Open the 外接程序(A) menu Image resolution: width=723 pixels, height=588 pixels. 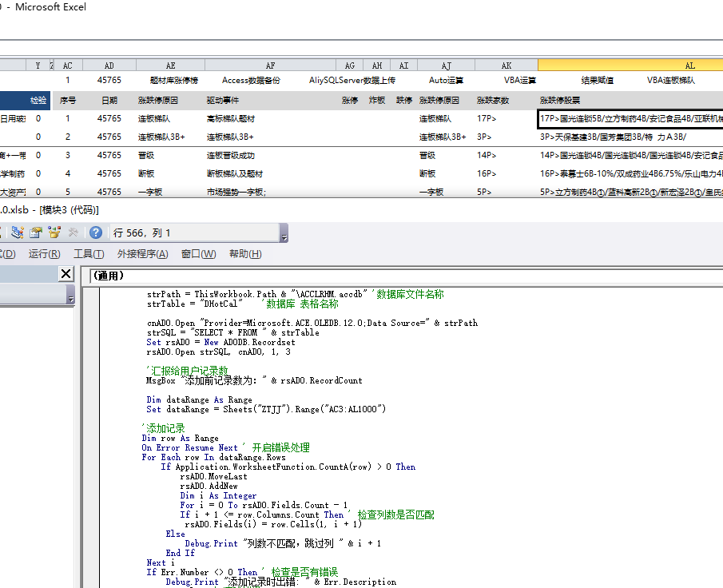[x=142, y=253]
